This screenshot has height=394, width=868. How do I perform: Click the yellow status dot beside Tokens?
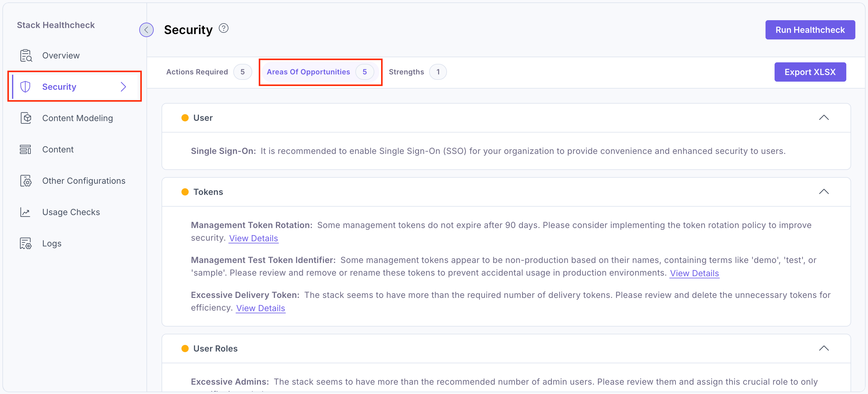[x=185, y=192]
